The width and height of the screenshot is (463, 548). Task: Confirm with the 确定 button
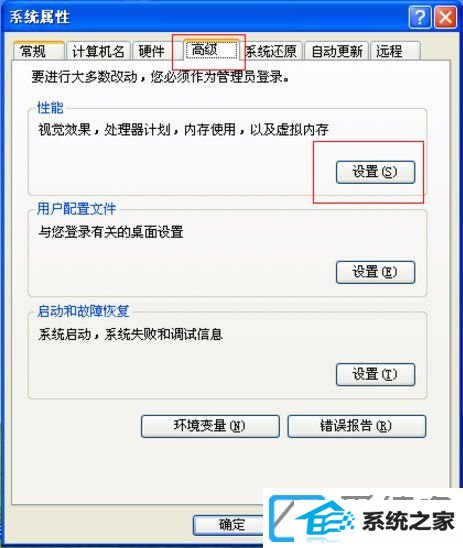click(229, 525)
